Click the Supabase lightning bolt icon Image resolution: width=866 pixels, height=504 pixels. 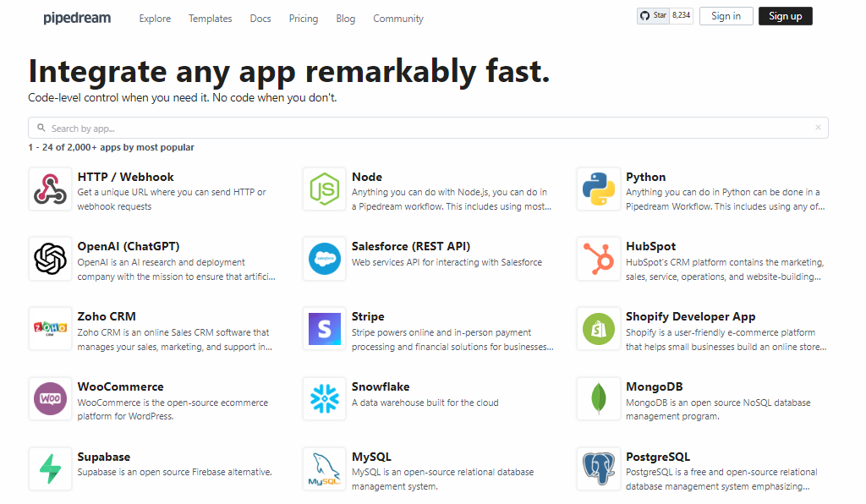(50, 468)
